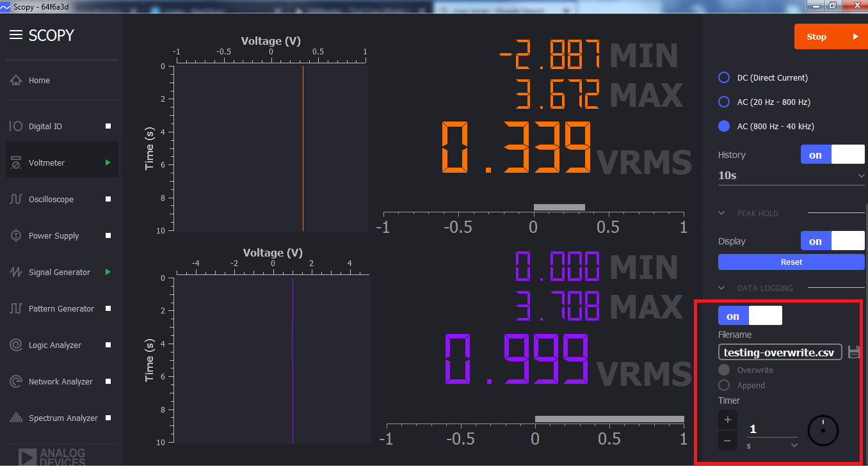
Task: Click the Analog Devices logo
Action: coord(52,457)
